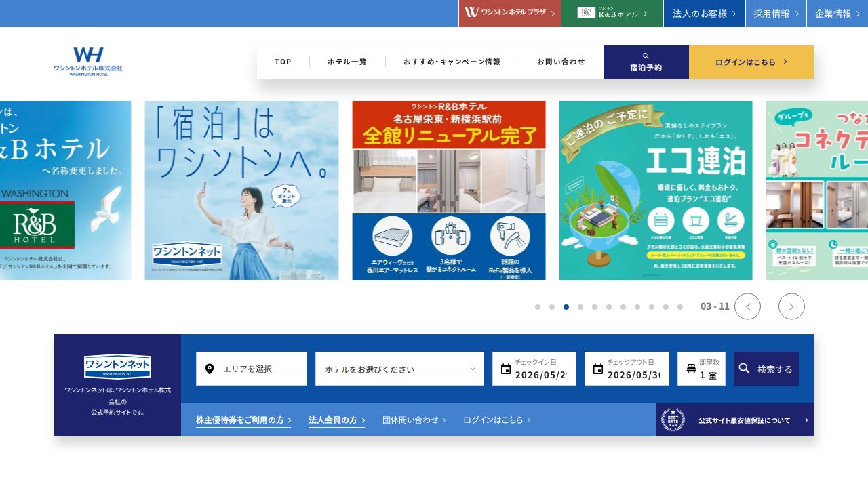
Task: Open the チェックイン日 date field
Action: pos(534,369)
